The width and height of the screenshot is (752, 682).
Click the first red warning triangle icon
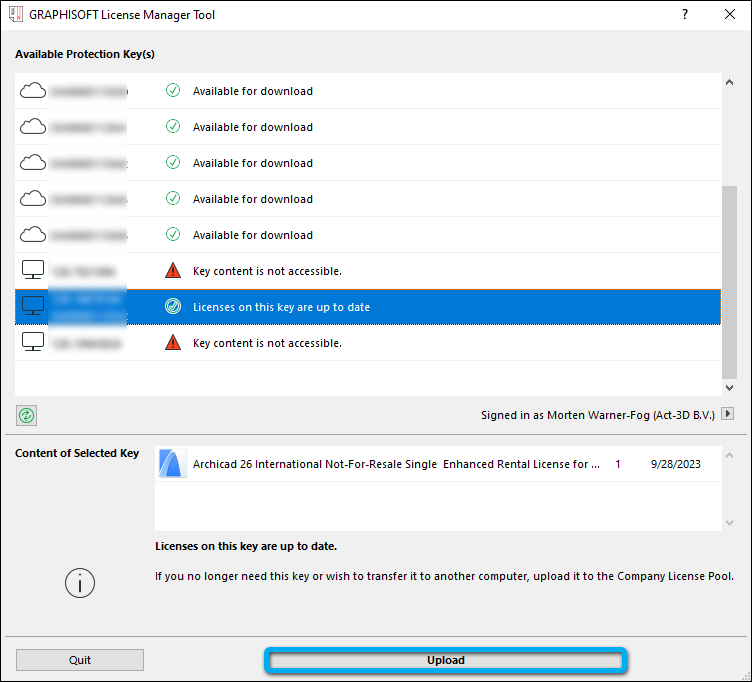172,271
